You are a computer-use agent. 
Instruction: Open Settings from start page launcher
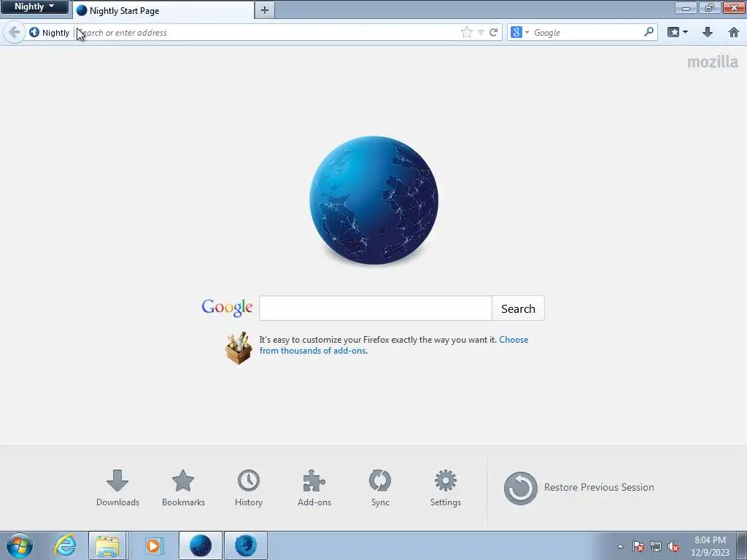tap(446, 488)
